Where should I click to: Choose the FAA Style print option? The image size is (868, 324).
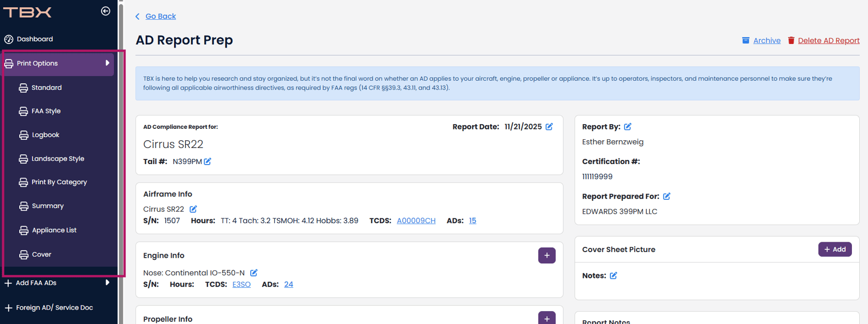pyautogui.click(x=46, y=111)
